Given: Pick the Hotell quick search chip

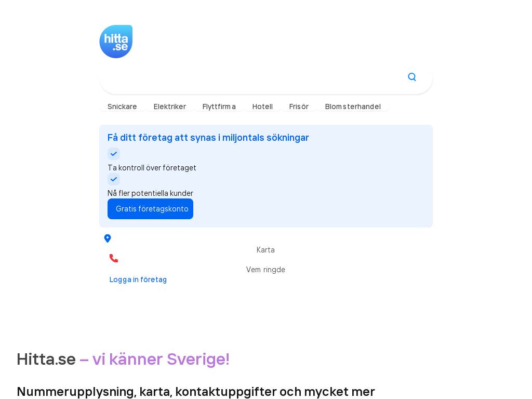Looking at the screenshot, I should click(262, 107).
